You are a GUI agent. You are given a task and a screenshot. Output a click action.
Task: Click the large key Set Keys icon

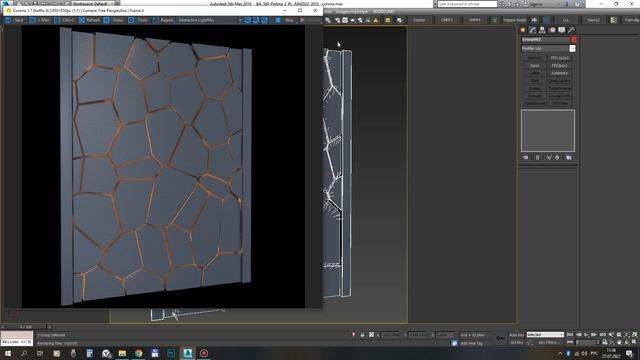(500, 338)
